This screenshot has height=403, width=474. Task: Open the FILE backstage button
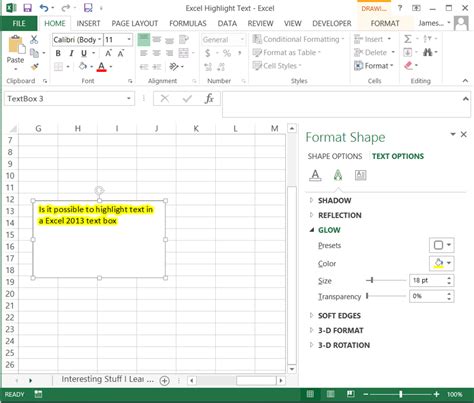19,23
